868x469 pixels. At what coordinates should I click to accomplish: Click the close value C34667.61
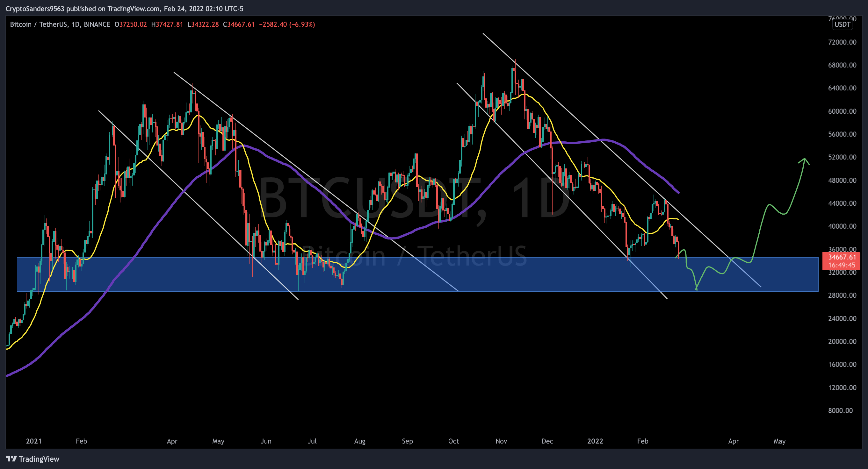[x=239, y=24]
